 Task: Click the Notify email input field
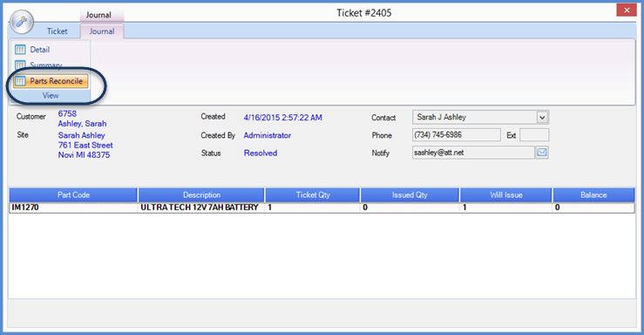click(x=473, y=153)
